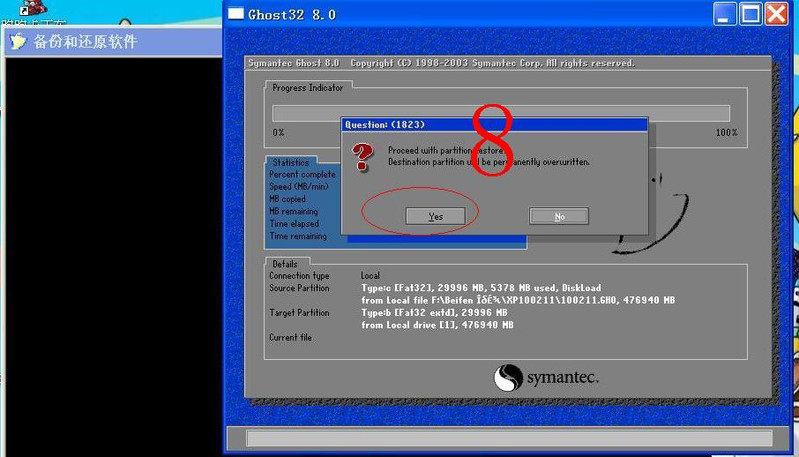The image size is (799, 457).
Task: Click the Details panel label
Action: 285,264
